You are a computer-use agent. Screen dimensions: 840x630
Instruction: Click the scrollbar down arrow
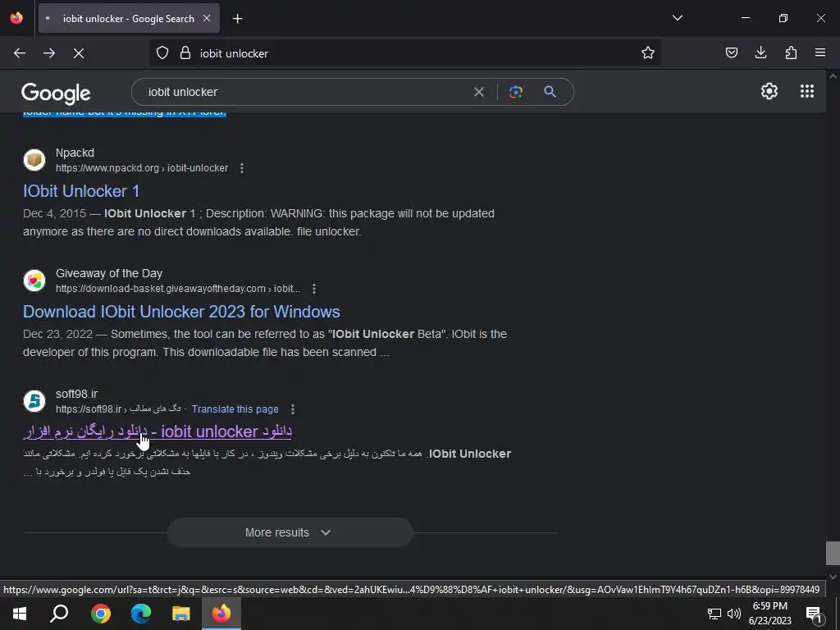tap(833, 577)
